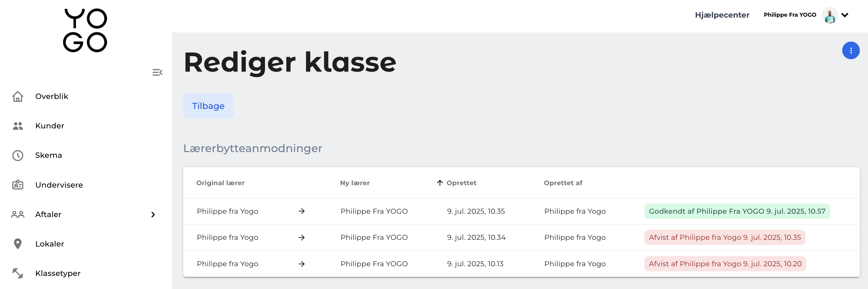Click the user profile avatar picture
This screenshot has width=868, height=289.
[829, 15]
